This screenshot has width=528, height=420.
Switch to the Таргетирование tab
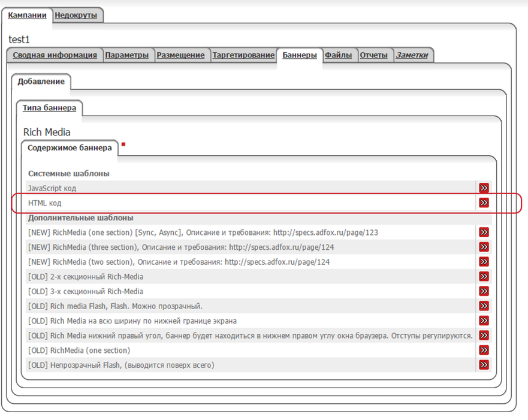tap(243, 55)
